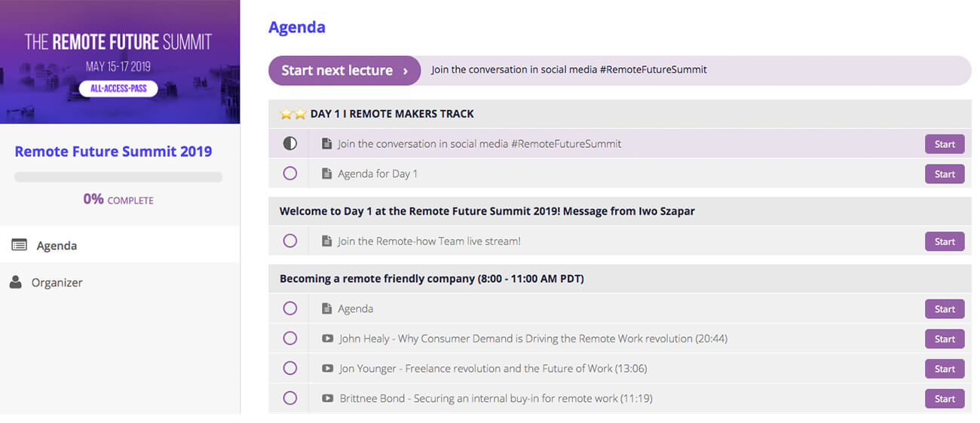Toggle completion circle for John Healy lecture
Image resolution: width=980 pixels, height=423 pixels.
click(x=289, y=339)
